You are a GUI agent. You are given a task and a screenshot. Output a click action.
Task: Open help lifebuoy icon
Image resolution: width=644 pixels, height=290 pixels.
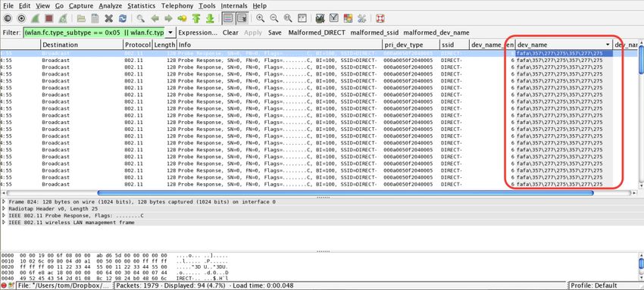coord(380,18)
